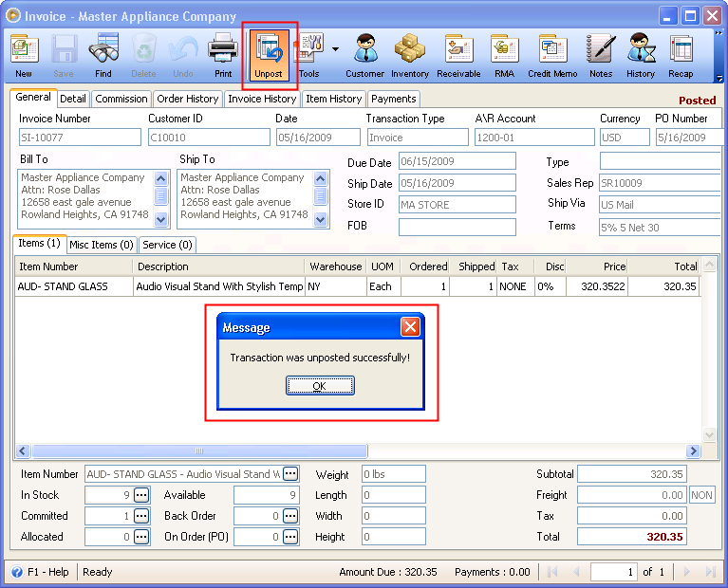Click the Save floppy disk icon

[x=64, y=55]
